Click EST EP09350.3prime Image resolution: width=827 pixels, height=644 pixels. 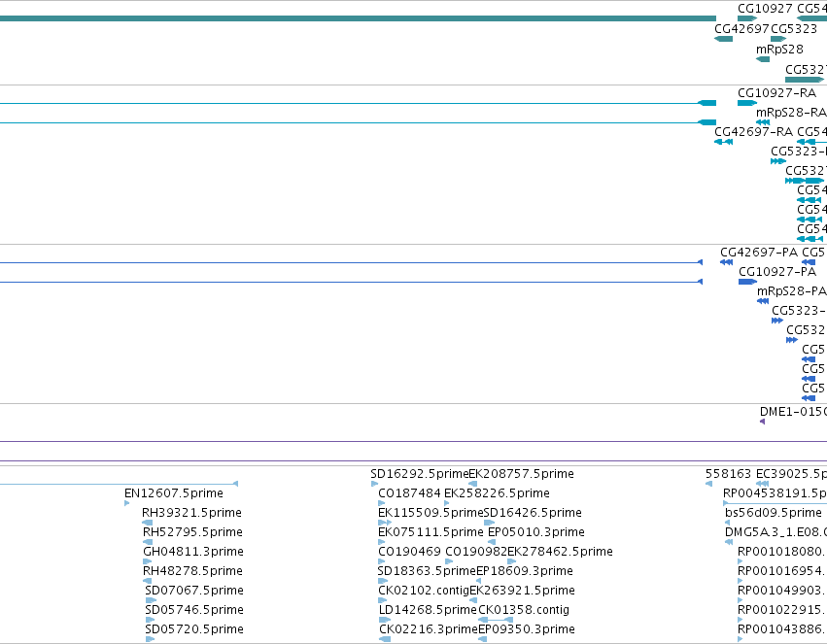527,629
